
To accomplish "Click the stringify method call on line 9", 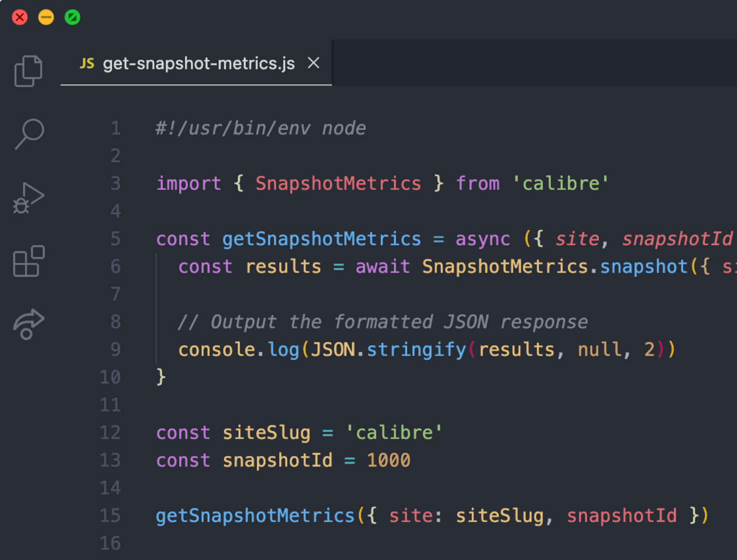I will 416,350.
